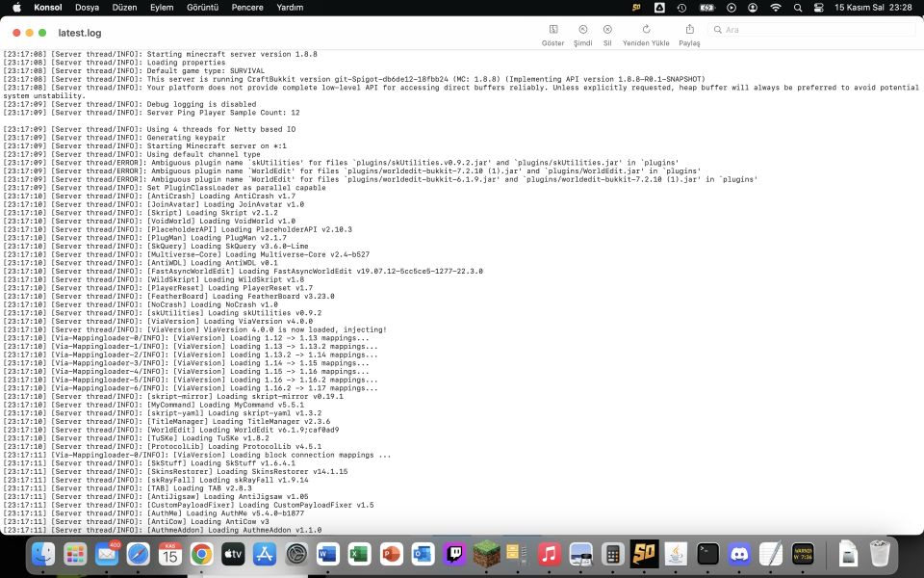Click the Göster toolbar icon

point(553,30)
